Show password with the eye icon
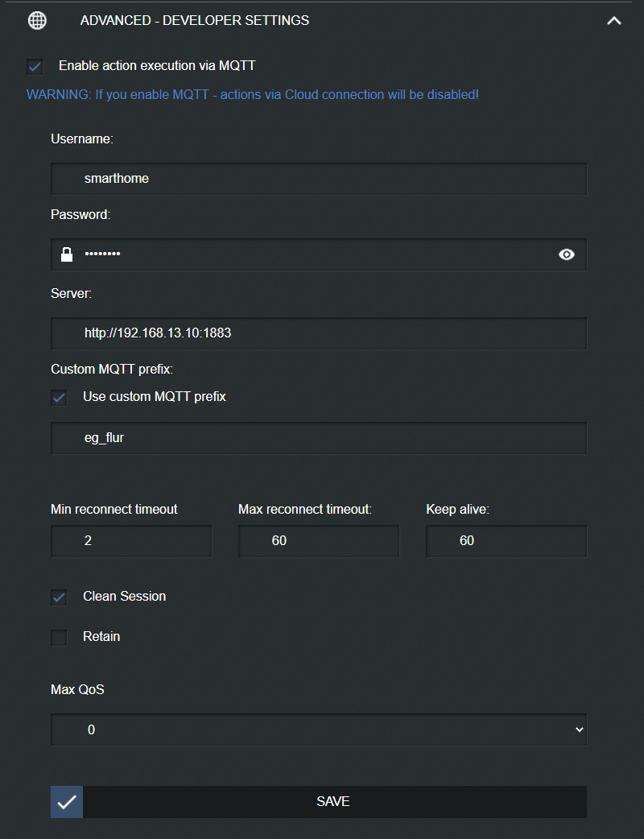Image resolution: width=644 pixels, height=839 pixels. [567, 254]
